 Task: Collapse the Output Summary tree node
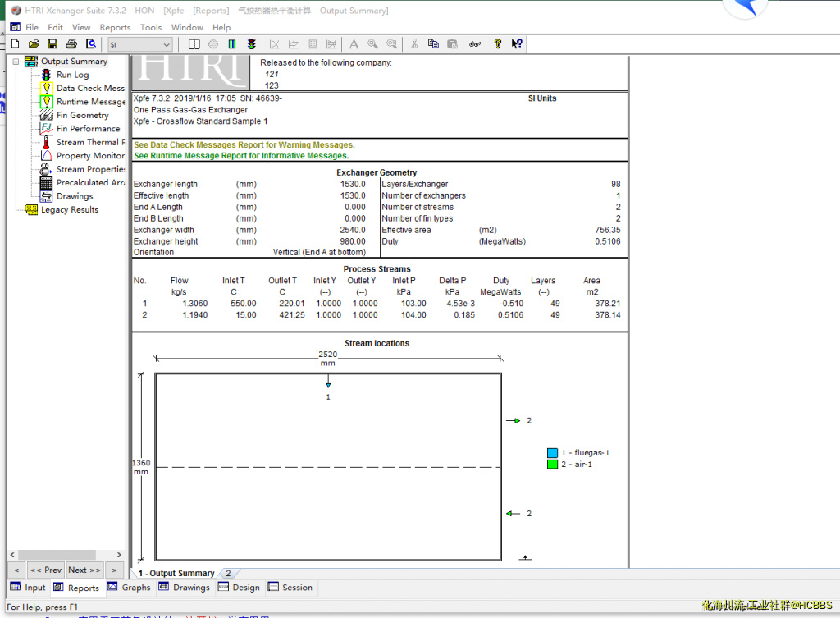(x=16, y=62)
